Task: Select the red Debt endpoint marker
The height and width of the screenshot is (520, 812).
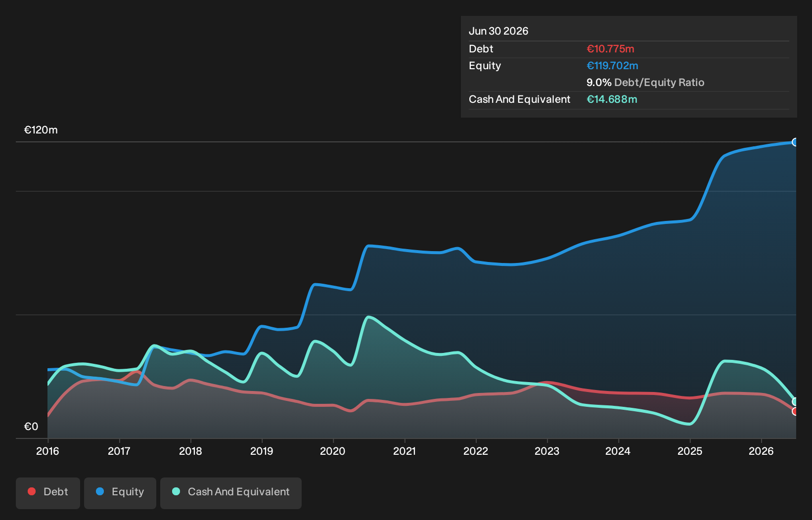Action: (795, 411)
